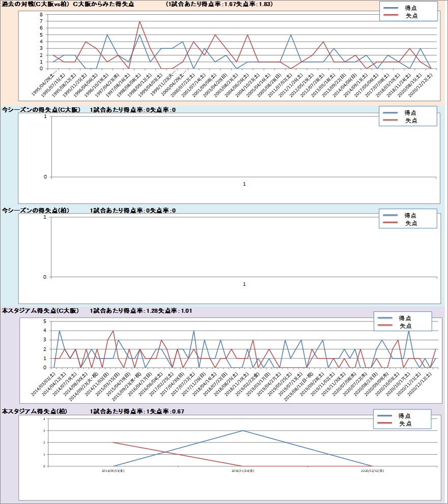Image resolution: width=448 pixels, height=504 pixels.
Task: Select the red peak at value 7 in the top chart
Action: [139, 22]
